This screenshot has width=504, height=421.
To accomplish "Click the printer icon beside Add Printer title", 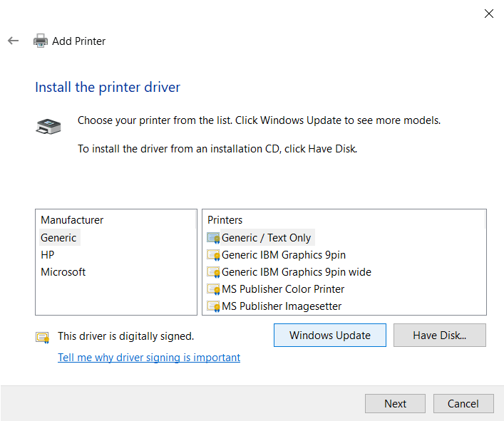I will click(41, 41).
